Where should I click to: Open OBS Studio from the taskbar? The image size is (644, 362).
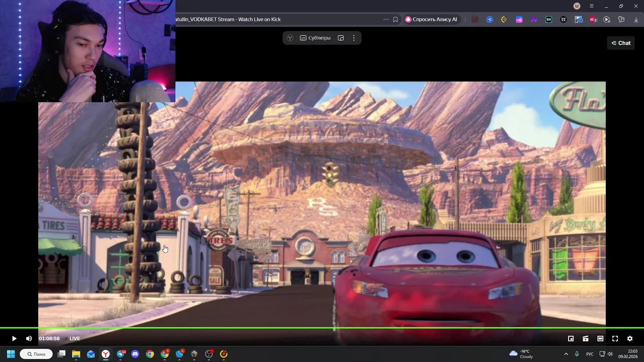209,354
